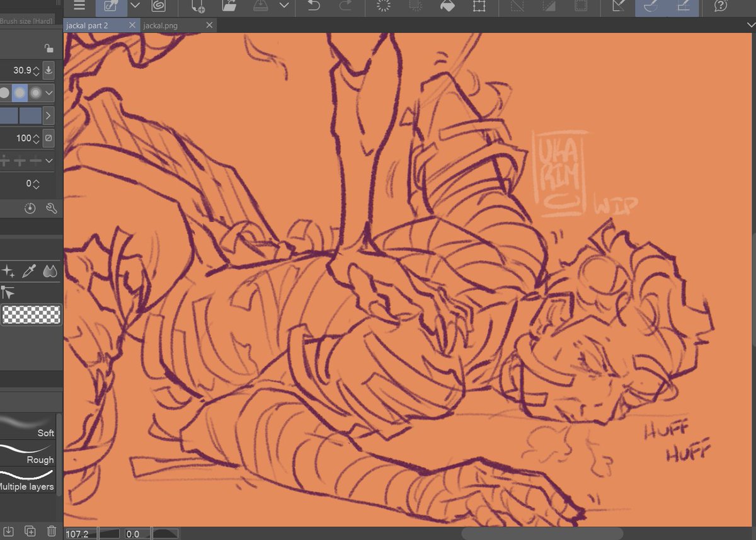This screenshot has width=756, height=540.
Task: Delete the sub tool with the trash icon
Action: click(x=52, y=532)
